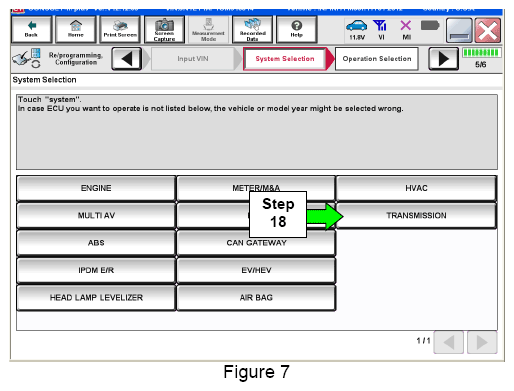Image resolution: width=514 pixels, height=391 pixels.
Task: Choose the MULTI AV system
Action: 96,215
